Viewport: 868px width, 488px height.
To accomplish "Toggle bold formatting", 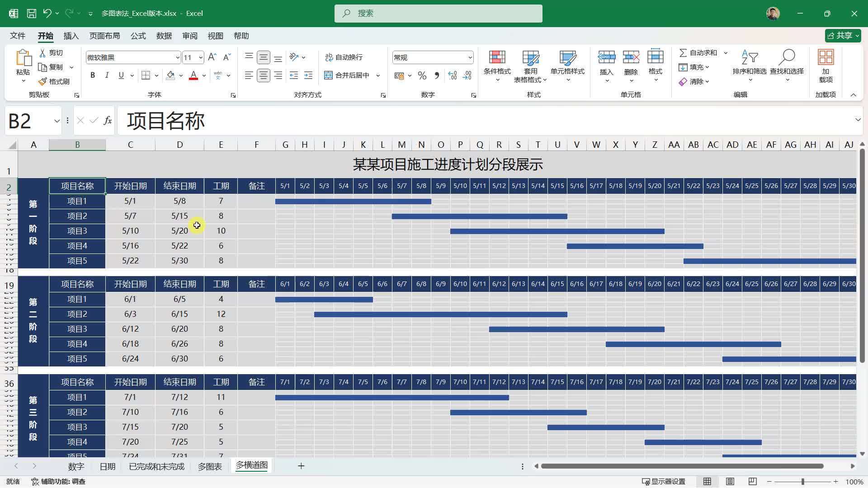I will click(x=93, y=75).
